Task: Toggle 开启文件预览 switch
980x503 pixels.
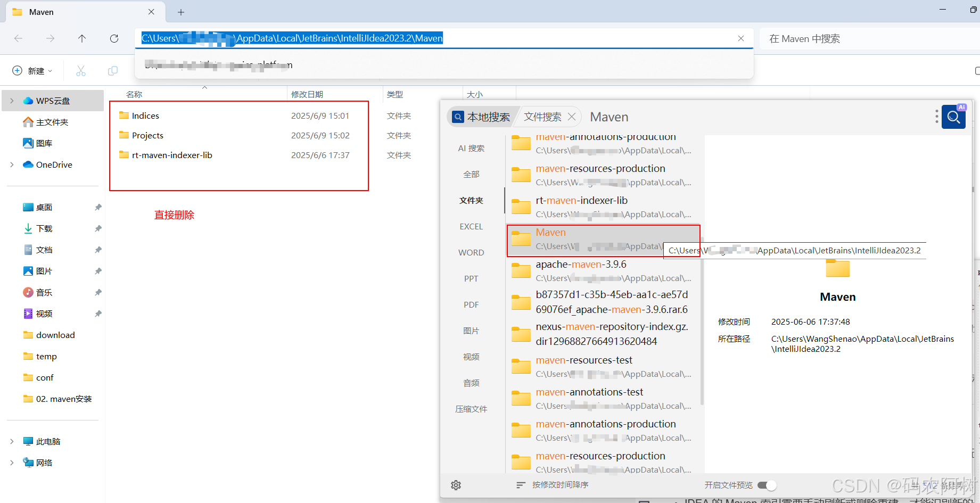Action: tap(767, 485)
